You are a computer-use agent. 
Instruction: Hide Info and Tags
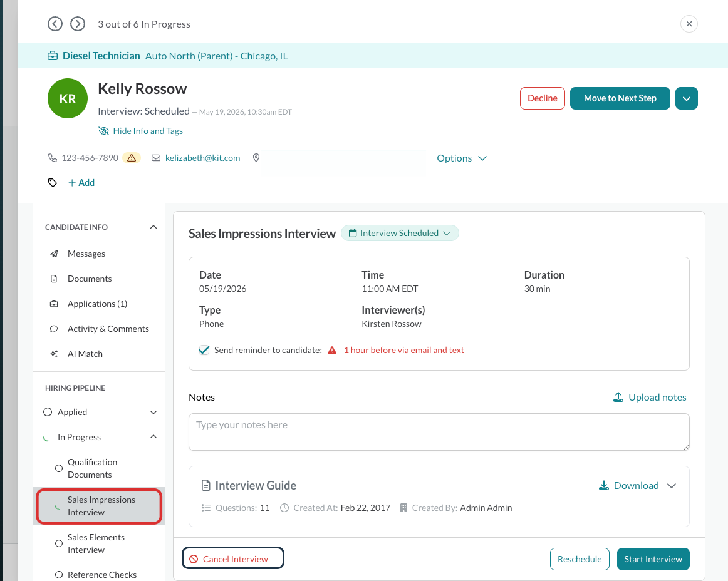click(x=141, y=131)
